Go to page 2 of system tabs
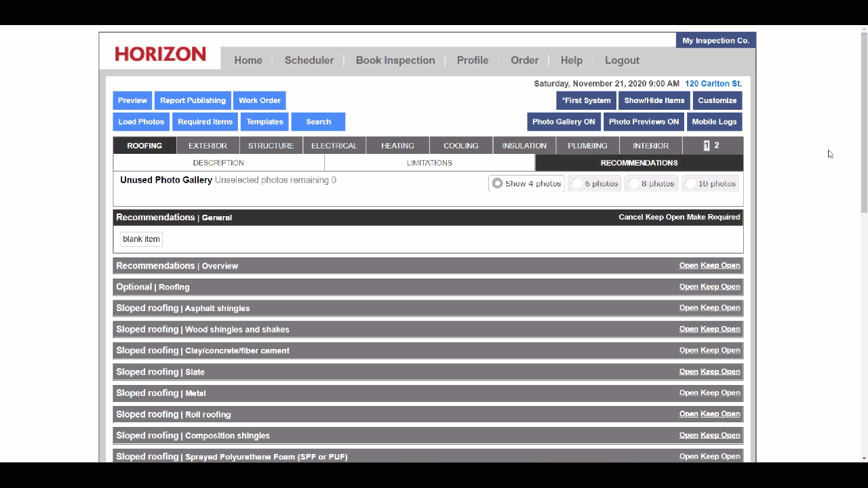Screen dimensions: 868x488 717,146
